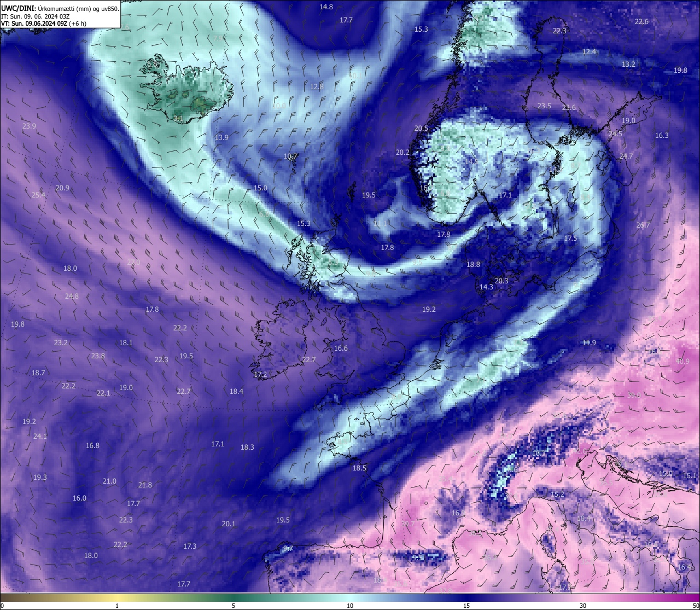
Task: Click the value 22.6 on the map
Action: [x=641, y=22]
